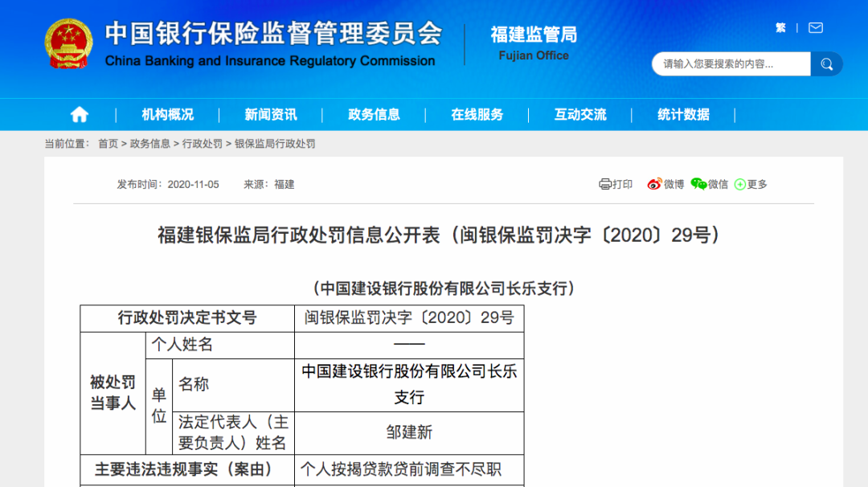This screenshot has width=868, height=487.
Task: Share via the Weibo icon
Action: pos(654,184)
